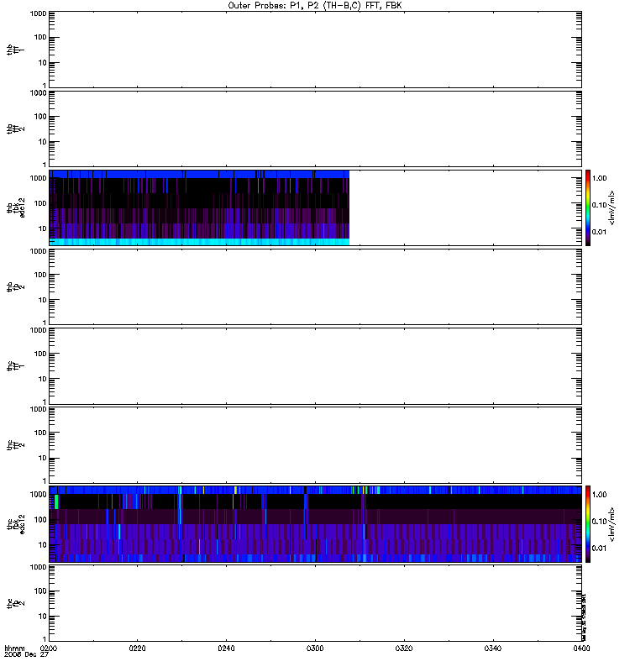Click the "thb fb 2" panel axis label
The image size is (630, 672).
[15, 286]
